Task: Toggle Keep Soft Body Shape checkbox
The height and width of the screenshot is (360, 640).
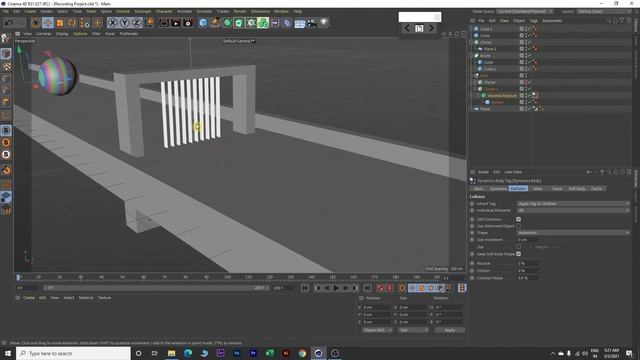Action: [x=518, y=254]
